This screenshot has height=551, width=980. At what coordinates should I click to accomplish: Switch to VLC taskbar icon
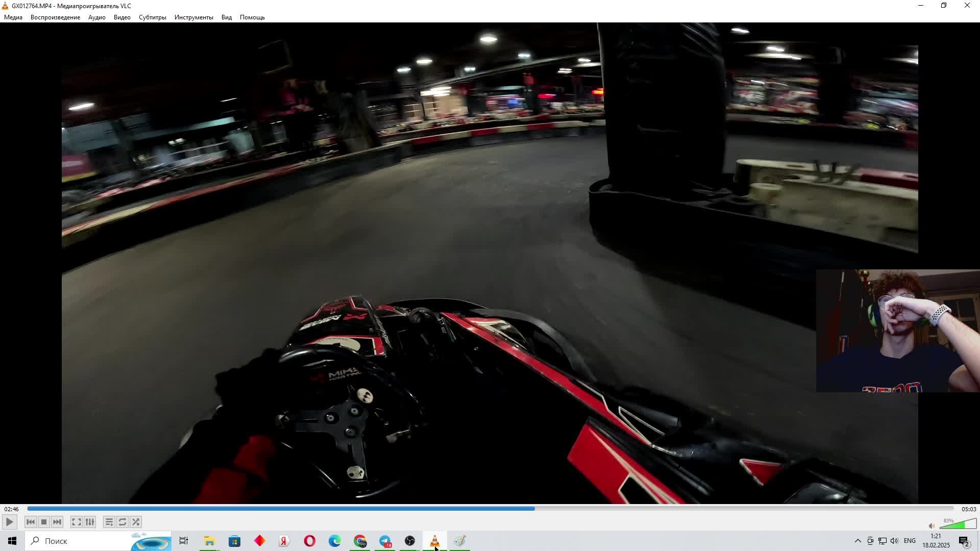pos(435,541)
